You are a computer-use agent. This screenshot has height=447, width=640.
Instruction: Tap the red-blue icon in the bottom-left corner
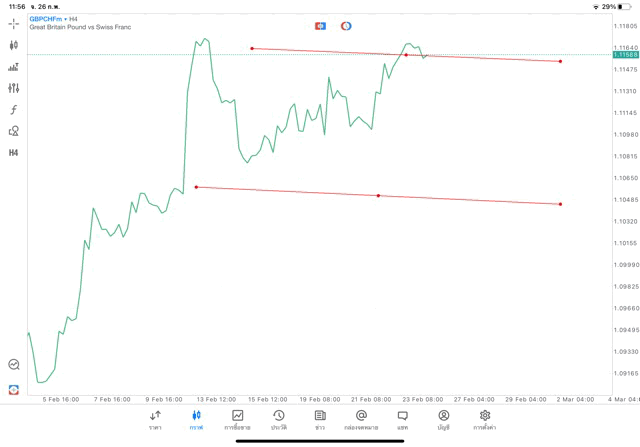[x=14, y=389]
